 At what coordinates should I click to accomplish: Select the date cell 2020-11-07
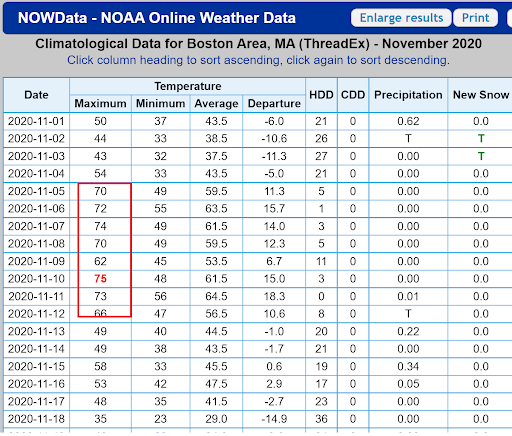tap(36, 226)
